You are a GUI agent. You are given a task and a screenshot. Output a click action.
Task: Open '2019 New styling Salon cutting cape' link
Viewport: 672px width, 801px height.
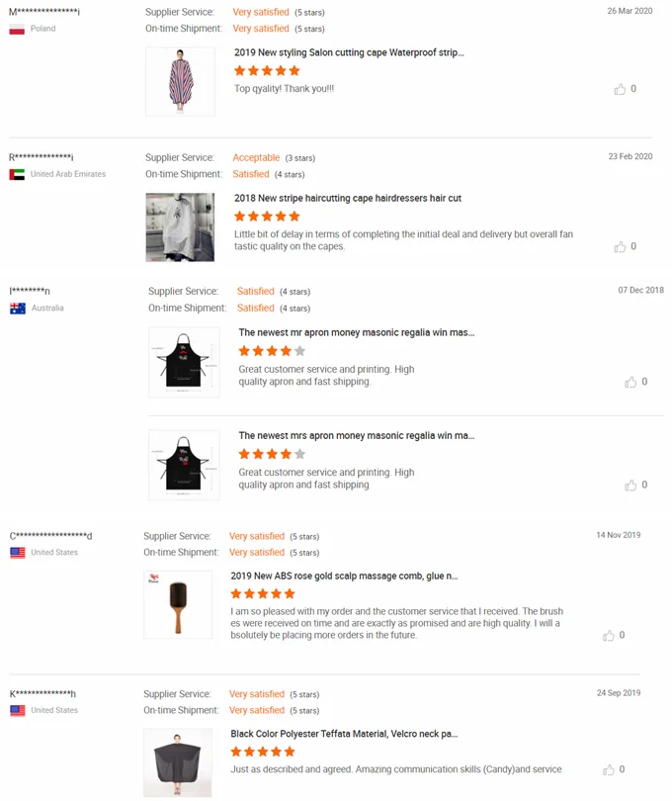point(349,52)
